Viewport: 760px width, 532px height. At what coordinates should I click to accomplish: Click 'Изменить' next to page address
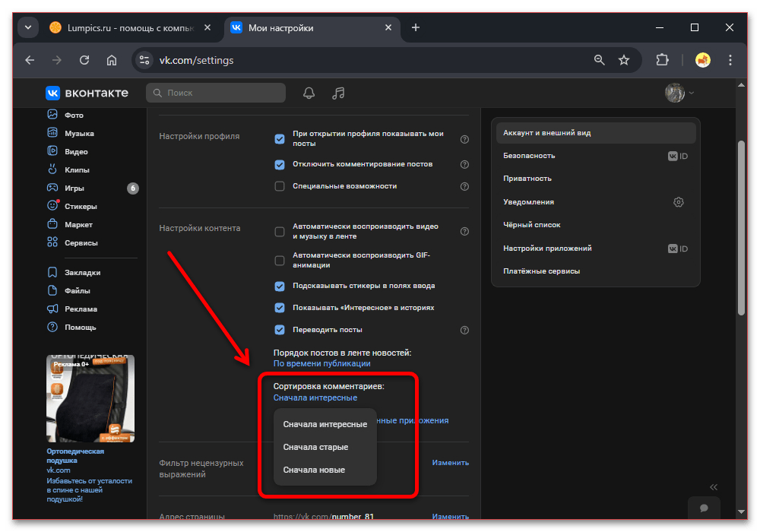pyautogui.click(x=450, y=516)
